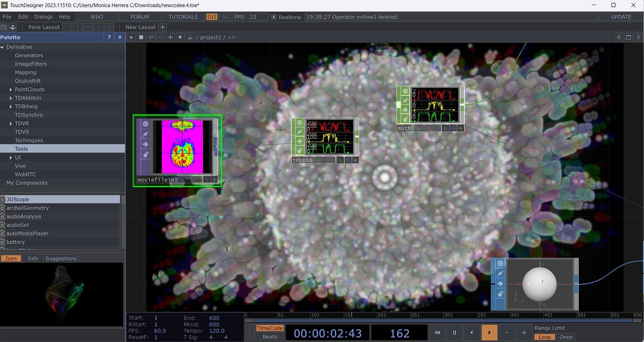Click the lock icon on math1 node
The height and width of the screenshot is (342, 644).
pyautogui.click(x=405, y=119)
